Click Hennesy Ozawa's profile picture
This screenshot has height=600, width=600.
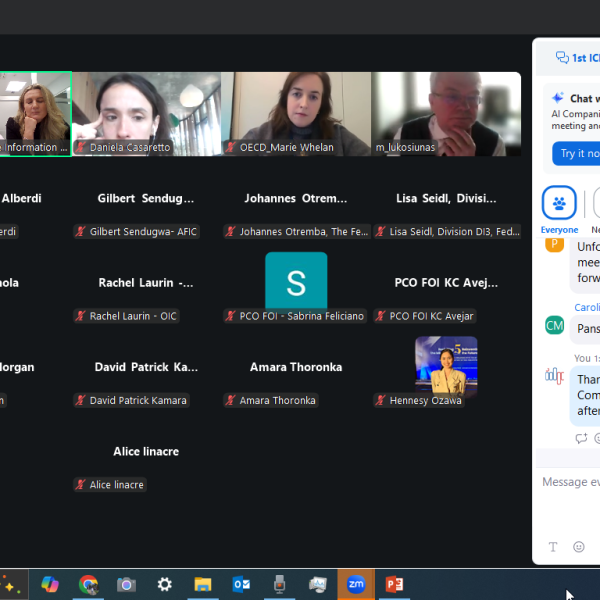tap(446, 366)
